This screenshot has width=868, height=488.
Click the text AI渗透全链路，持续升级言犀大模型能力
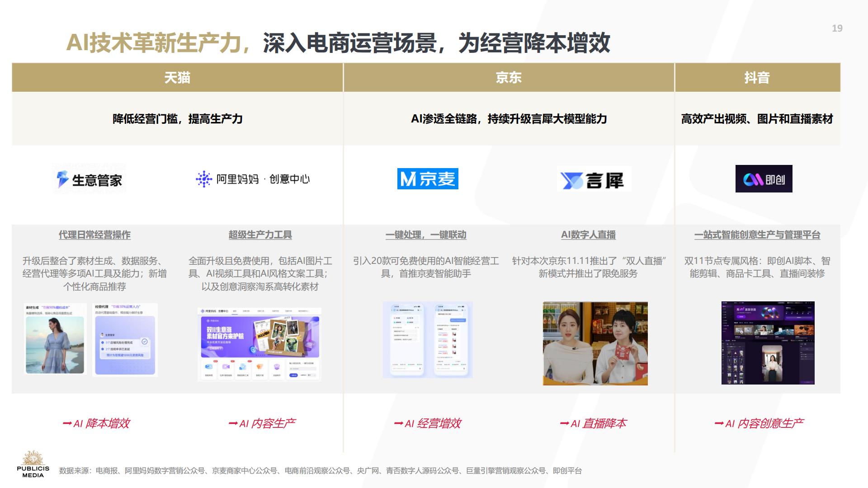point(509,119)
